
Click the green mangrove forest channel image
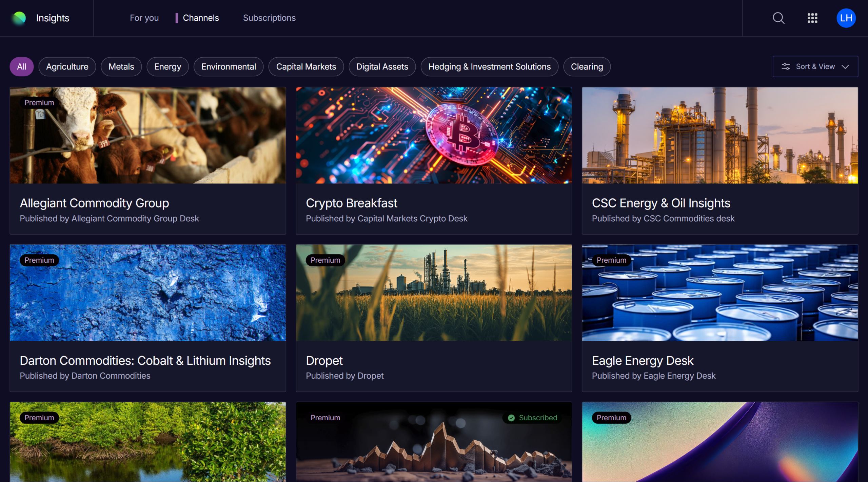pos(148,442)
